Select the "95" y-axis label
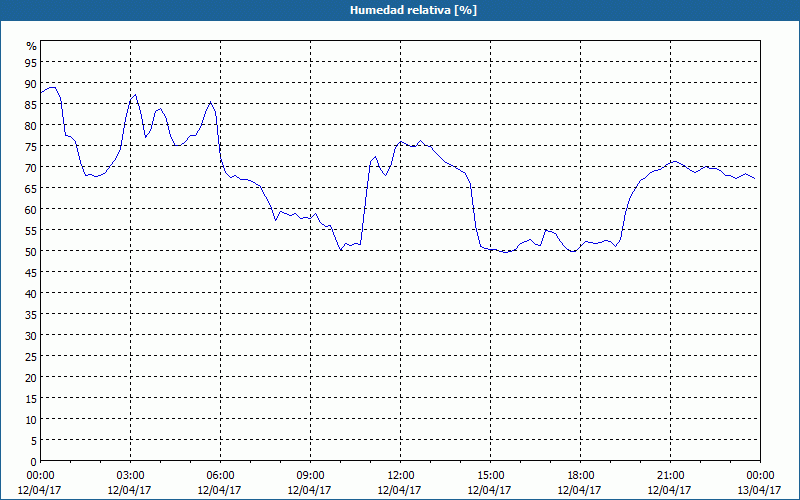Image resolution: width=800 pixels, height=500 pixels. 31,62
